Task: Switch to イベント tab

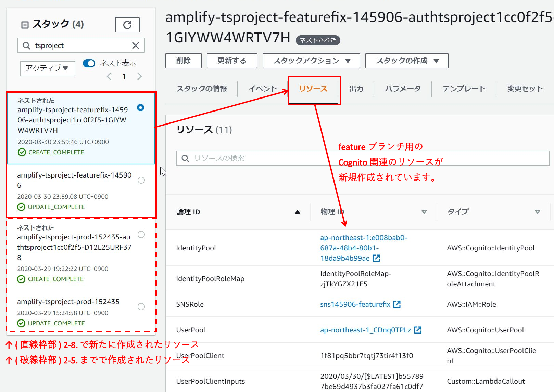Action: coord(263,89)
